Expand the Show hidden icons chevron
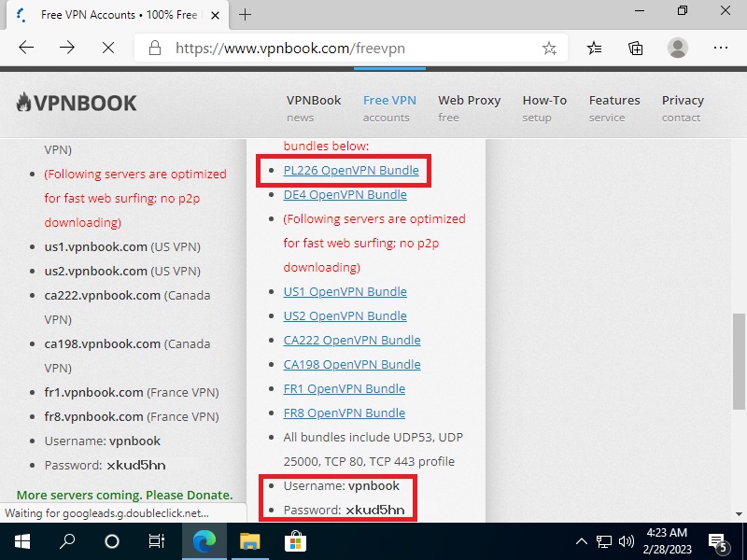747x560 pixels. click(581, 540)
